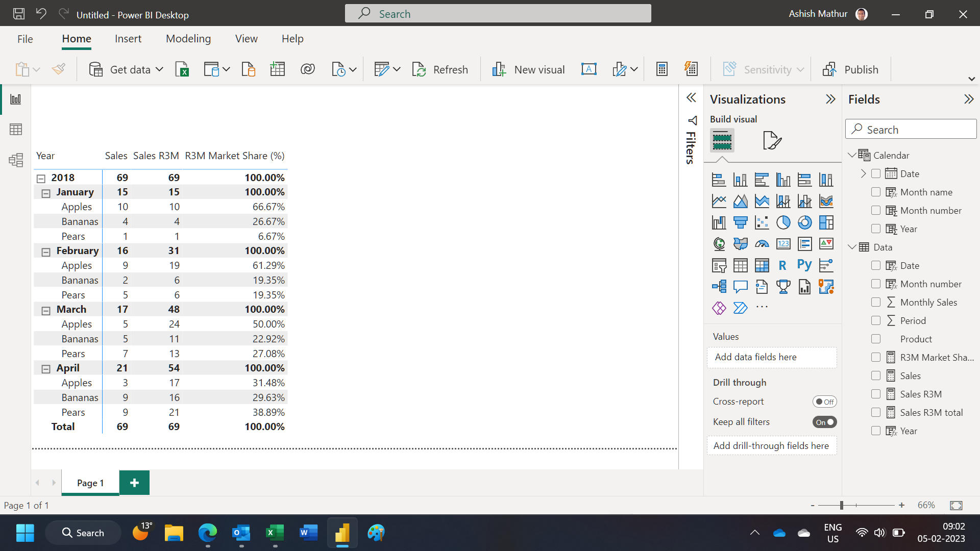The width and height of the screenshot is (980, 551).
Task: Click the Undo icon in title bar
Action: tap(41, 14)
